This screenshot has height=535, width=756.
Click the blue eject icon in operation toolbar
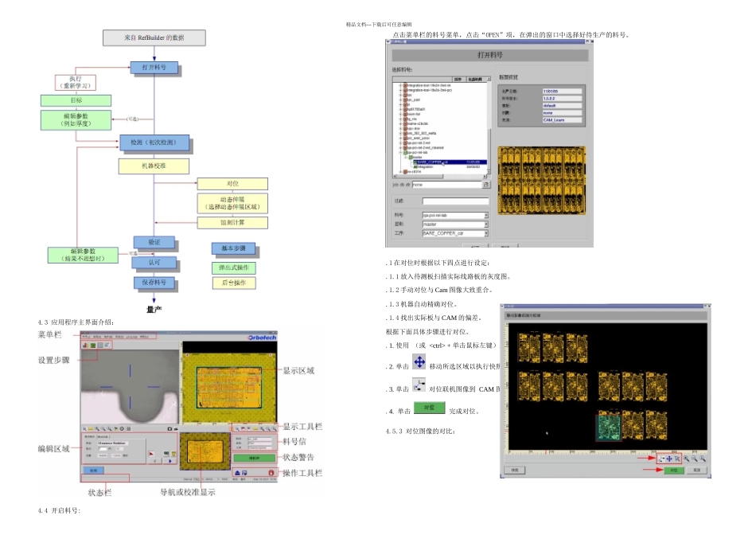[x=238, y=473]
